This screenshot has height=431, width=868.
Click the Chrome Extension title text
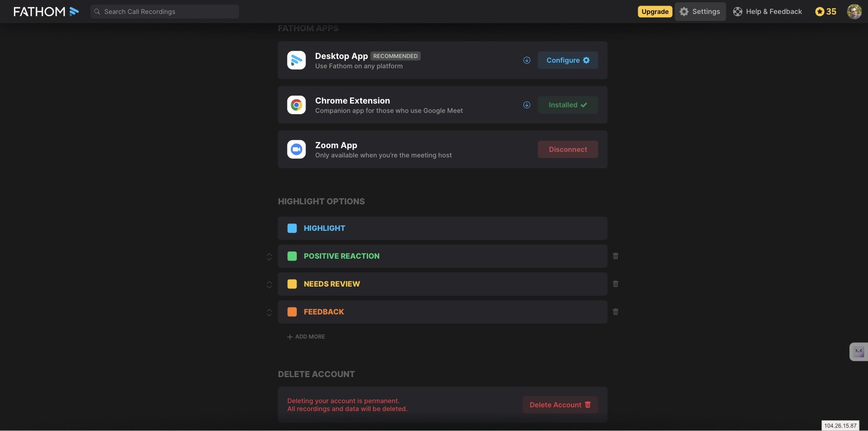click(x=352, y=101)
